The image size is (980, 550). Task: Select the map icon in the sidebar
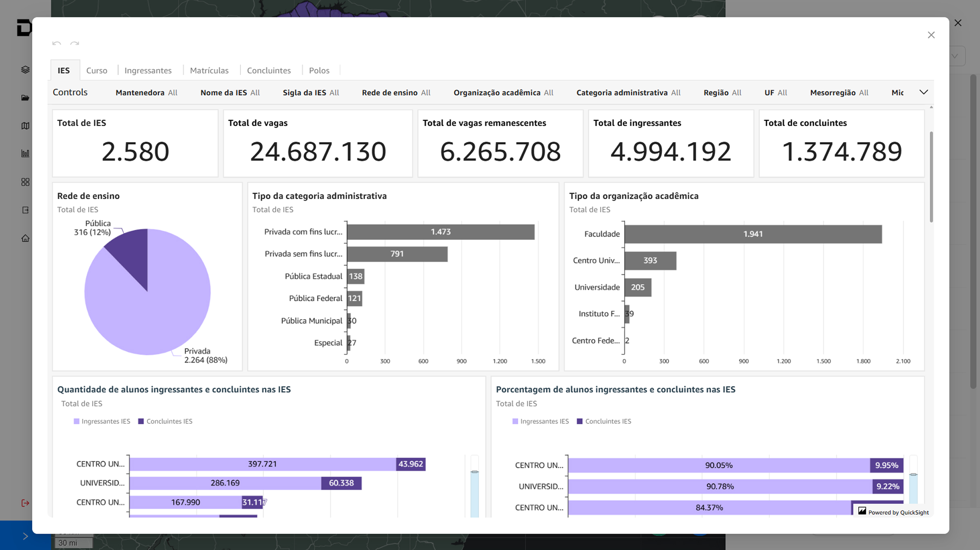[25, 126]
